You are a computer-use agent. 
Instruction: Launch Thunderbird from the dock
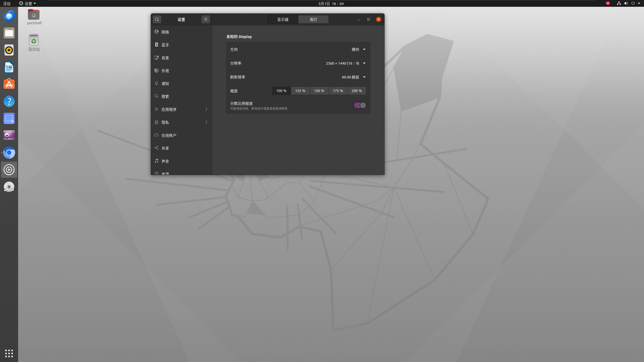tap(9, 16)
